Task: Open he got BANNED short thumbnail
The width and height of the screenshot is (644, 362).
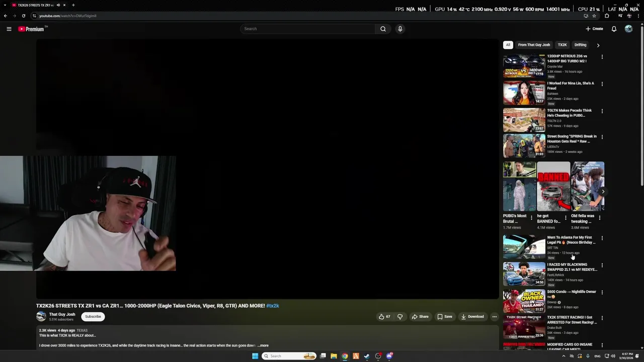Action: 553,186
